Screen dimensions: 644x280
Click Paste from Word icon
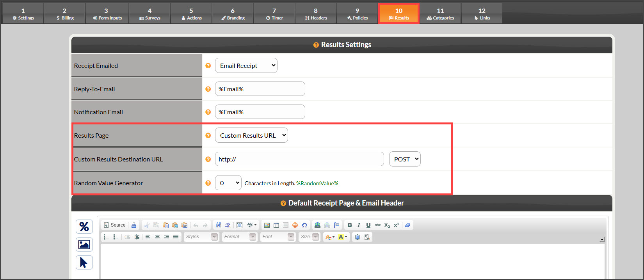185,225
